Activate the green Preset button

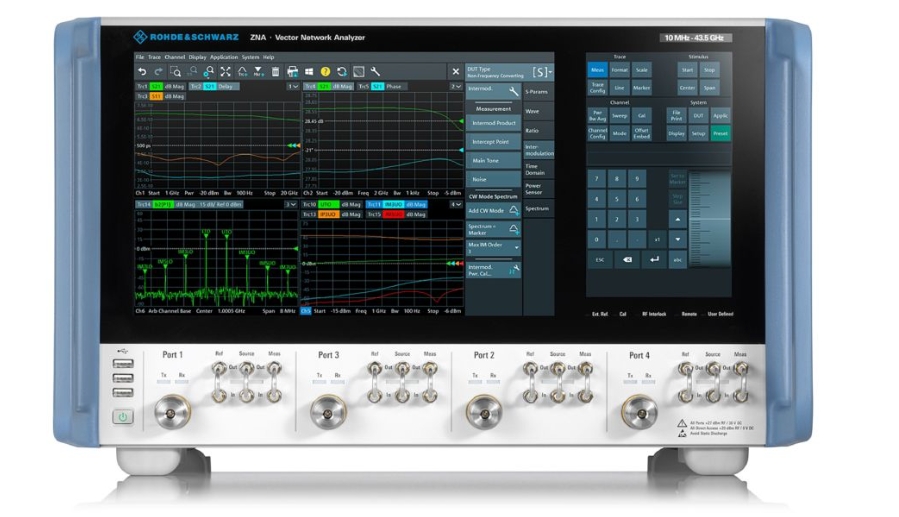click(x=720, y=133)
